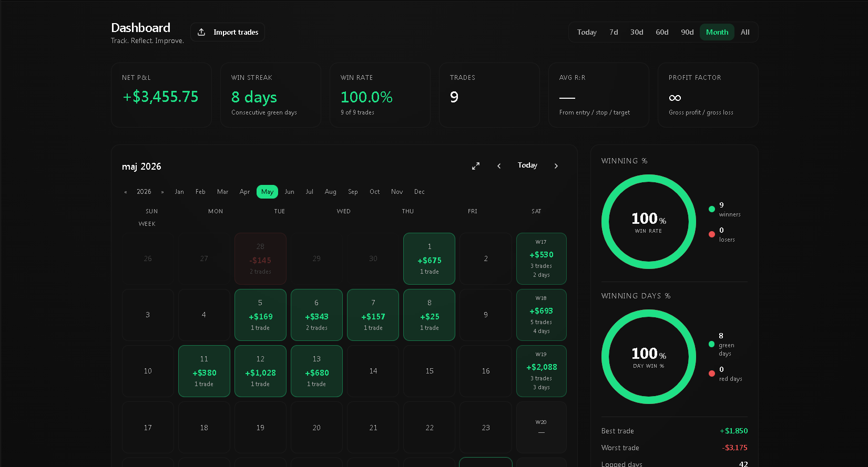Click the green days legend dot
Image resolution: width=868 pixels, height=467 pixels.
[712, 344]
